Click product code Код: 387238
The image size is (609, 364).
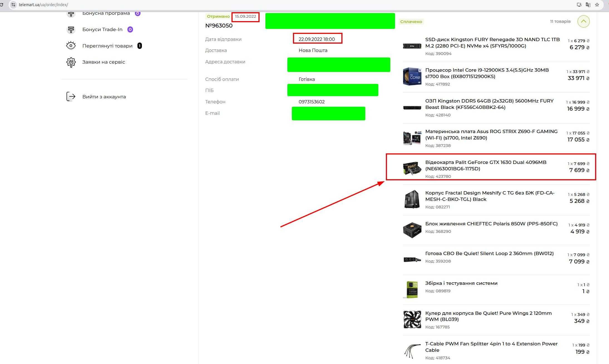click(x=438, y=146)
